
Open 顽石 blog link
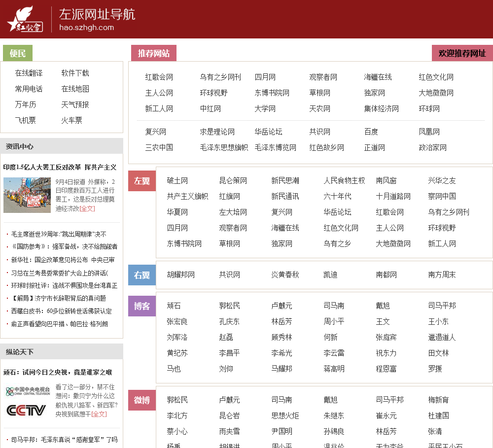(174, 306)
